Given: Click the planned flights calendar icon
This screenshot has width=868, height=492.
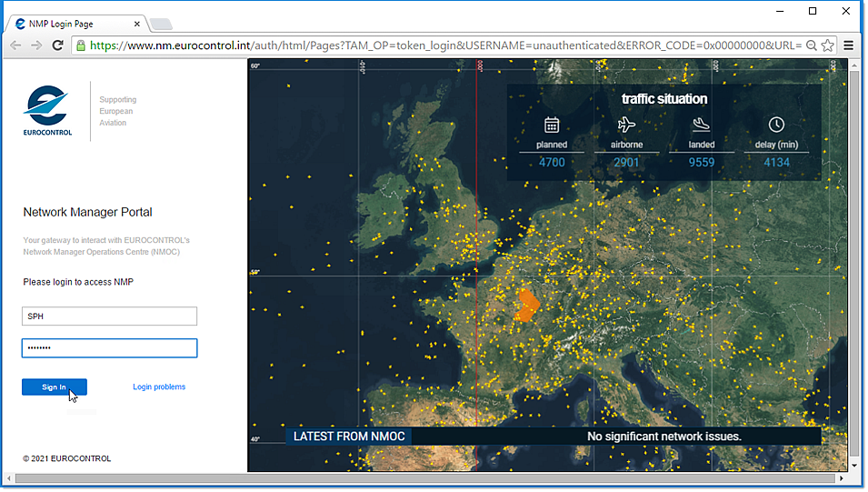Looking at the screenshot, I should (x=552, y=125).
